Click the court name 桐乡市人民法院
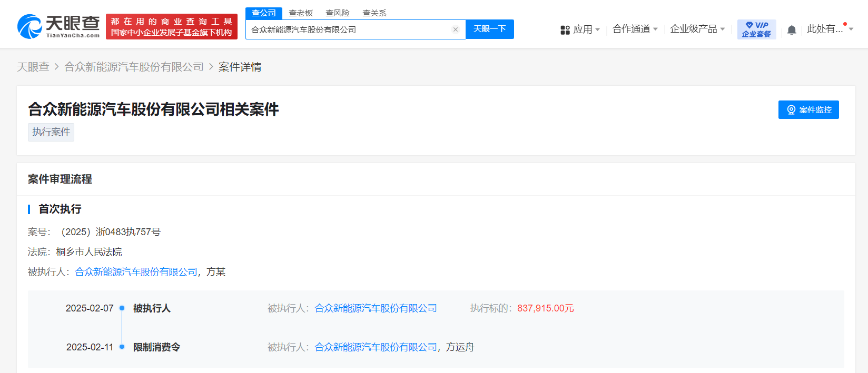Viewport: 868px width, 373px height. pyautogui.click(x=89, y=252)
